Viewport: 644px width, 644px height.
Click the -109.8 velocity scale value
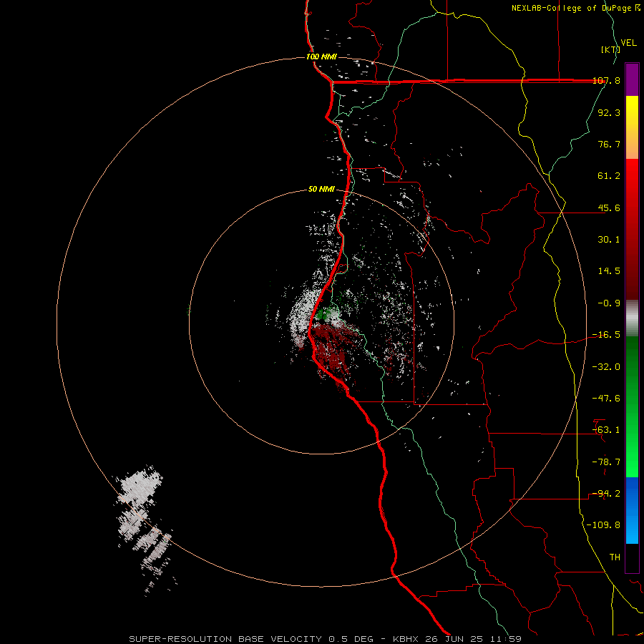point(603,525)
